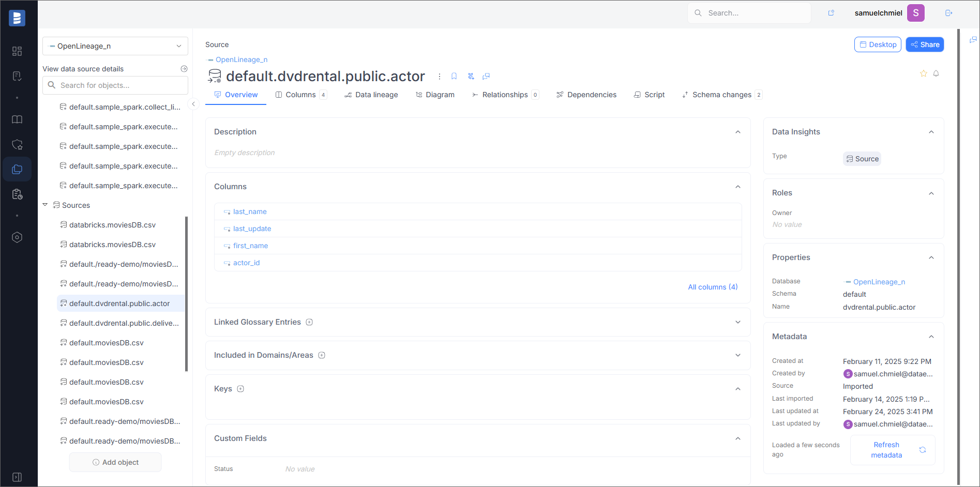This screenshot has height=487, width=980.
Task: Open the last_update column link
Action: [x=252, y=229]
